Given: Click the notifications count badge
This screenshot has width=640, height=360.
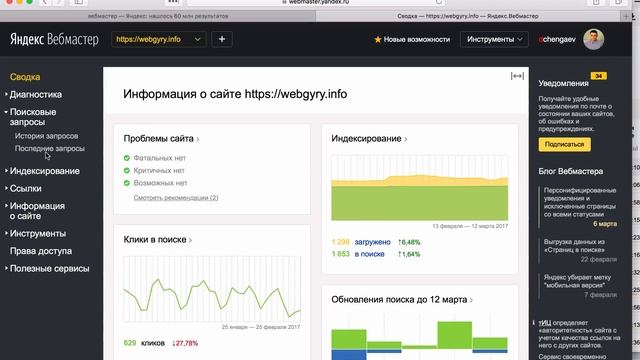Looking at the screenshot, I should click(598, 76).
